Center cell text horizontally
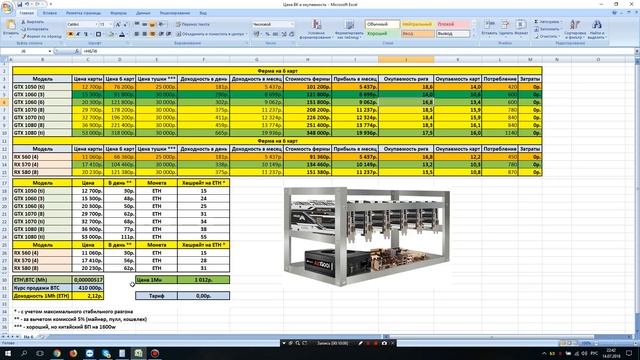Image resolution: width=640 pixels, height=360 pixels. pos(144,34)
